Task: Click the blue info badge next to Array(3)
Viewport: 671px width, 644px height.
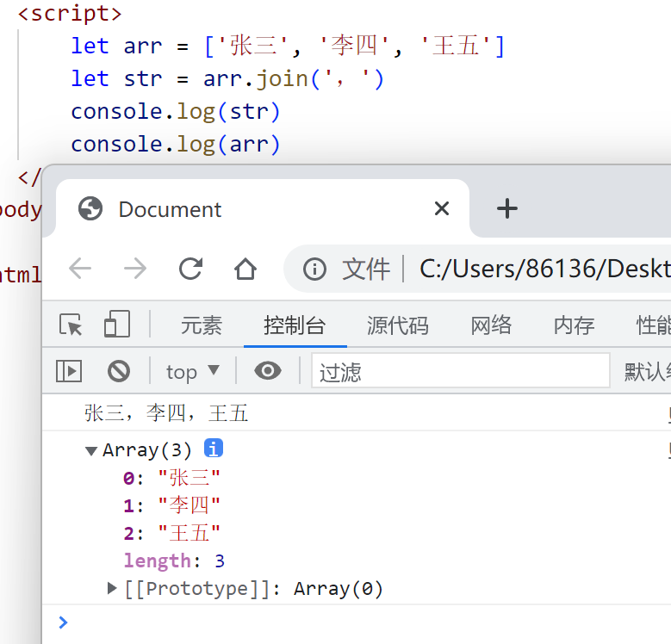Action: 213,449
